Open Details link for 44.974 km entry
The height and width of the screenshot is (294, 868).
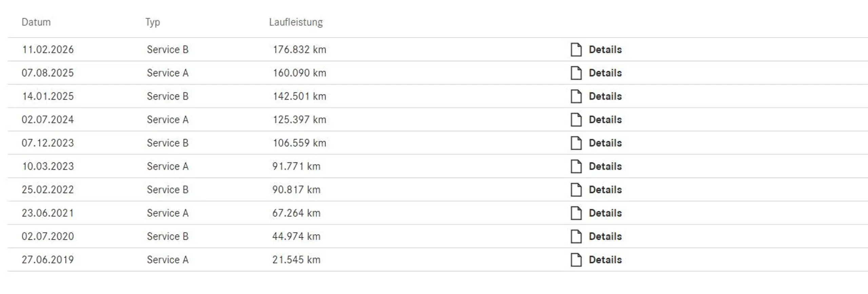pos(605,236)
